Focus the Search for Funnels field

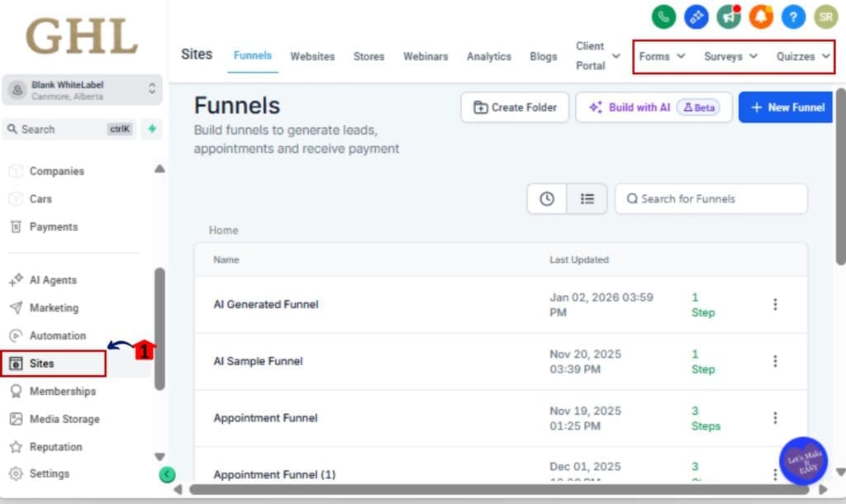[x=711, y=199]
